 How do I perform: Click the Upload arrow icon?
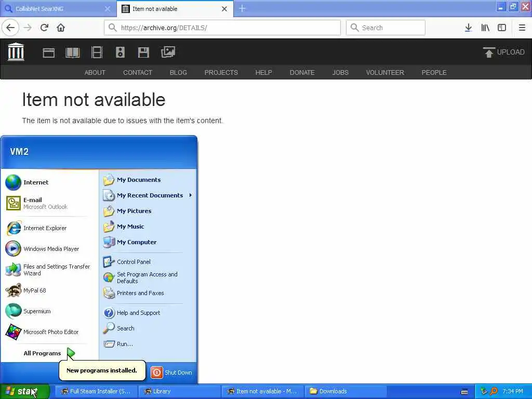488,52
